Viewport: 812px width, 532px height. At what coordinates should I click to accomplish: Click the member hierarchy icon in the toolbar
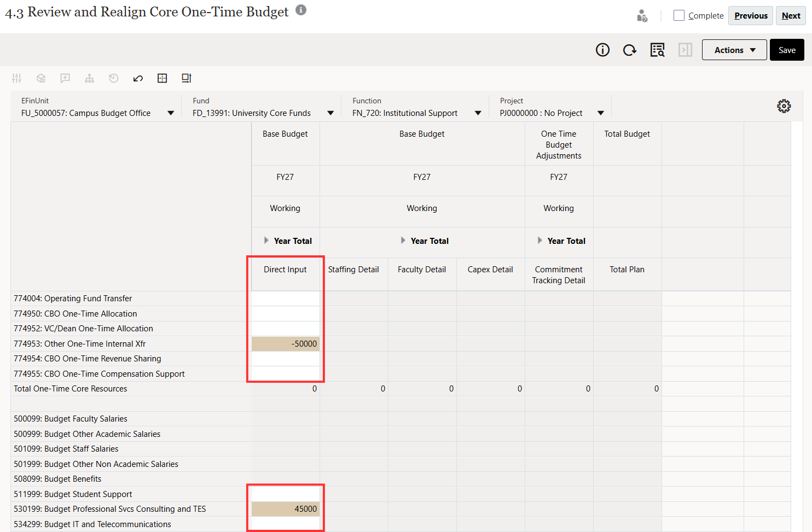coord(89,78)
